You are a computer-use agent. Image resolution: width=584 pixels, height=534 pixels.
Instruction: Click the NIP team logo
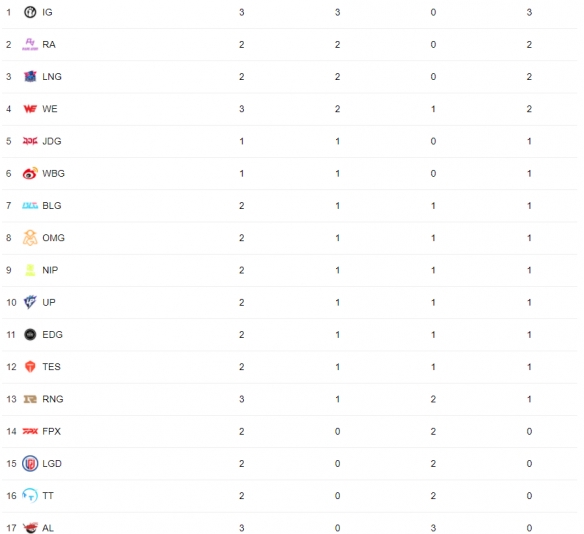(30, 270)
